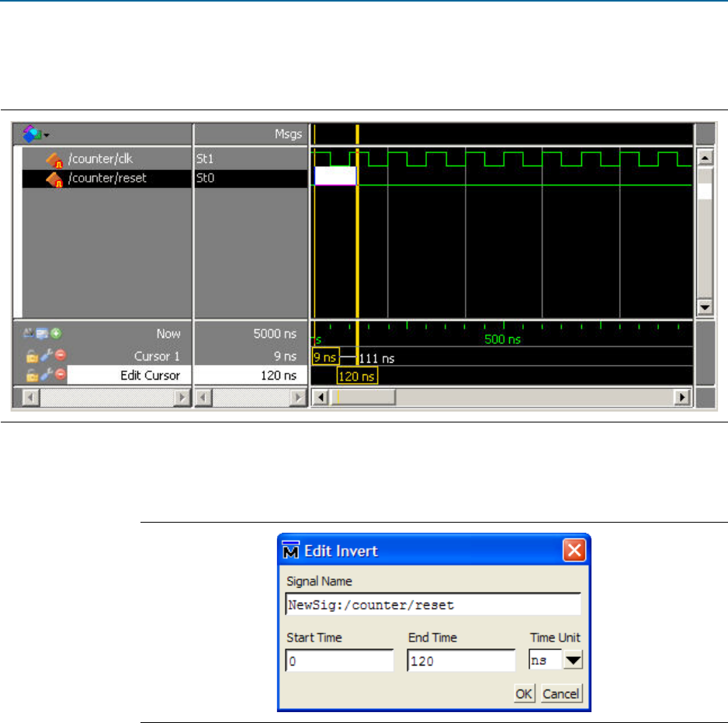Select the /counter/reset signal name
Image resolution: width=728 pixels, height=723 pixels.
(x=107, y=178)
